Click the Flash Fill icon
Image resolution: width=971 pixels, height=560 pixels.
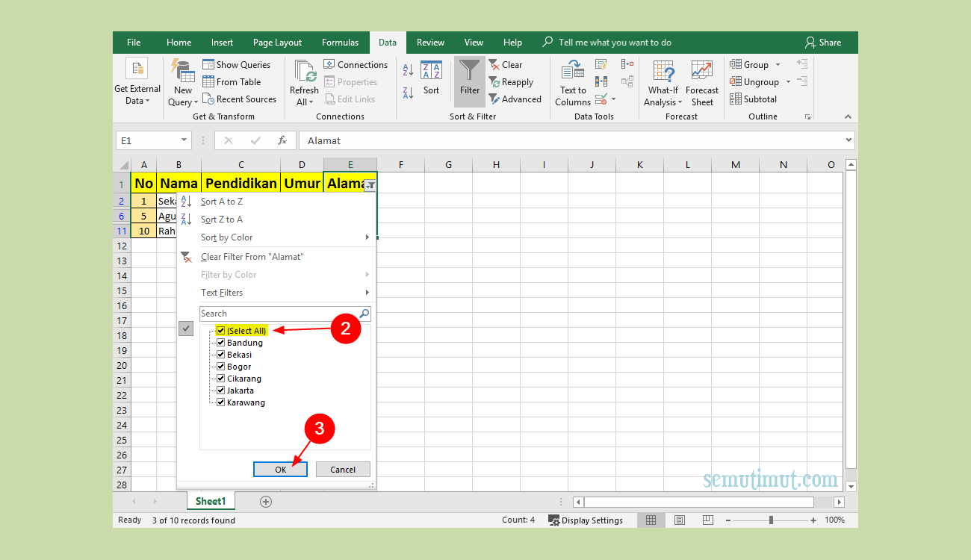pyautogui.click(x=601, y=65)
